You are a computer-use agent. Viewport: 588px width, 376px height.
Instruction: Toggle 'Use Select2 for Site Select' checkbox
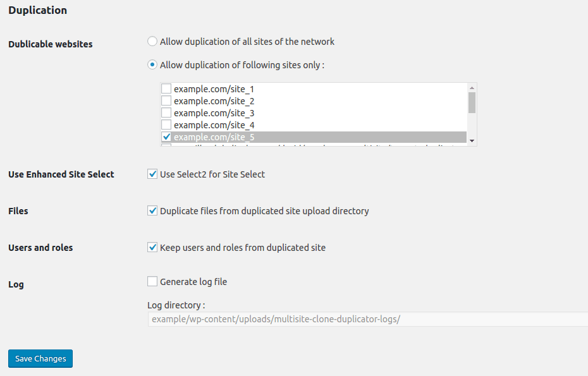coord(152,174)
